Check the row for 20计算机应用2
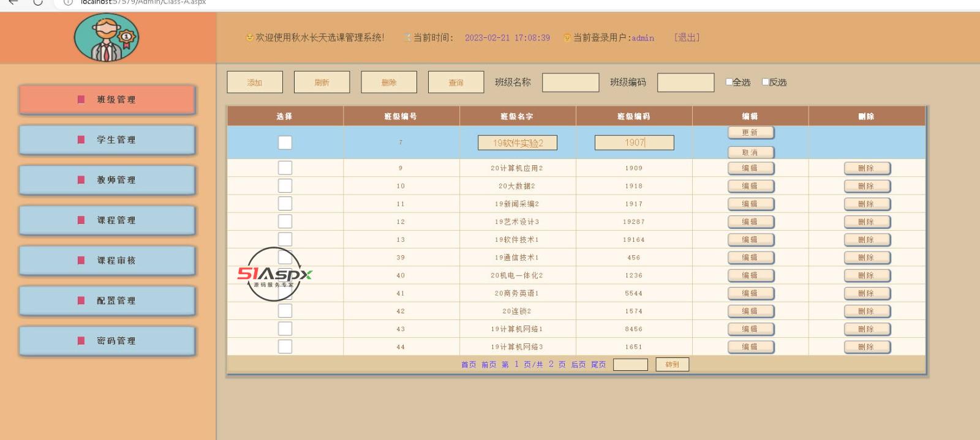This screenshot has width=980, height=440. tap(285, 168)
